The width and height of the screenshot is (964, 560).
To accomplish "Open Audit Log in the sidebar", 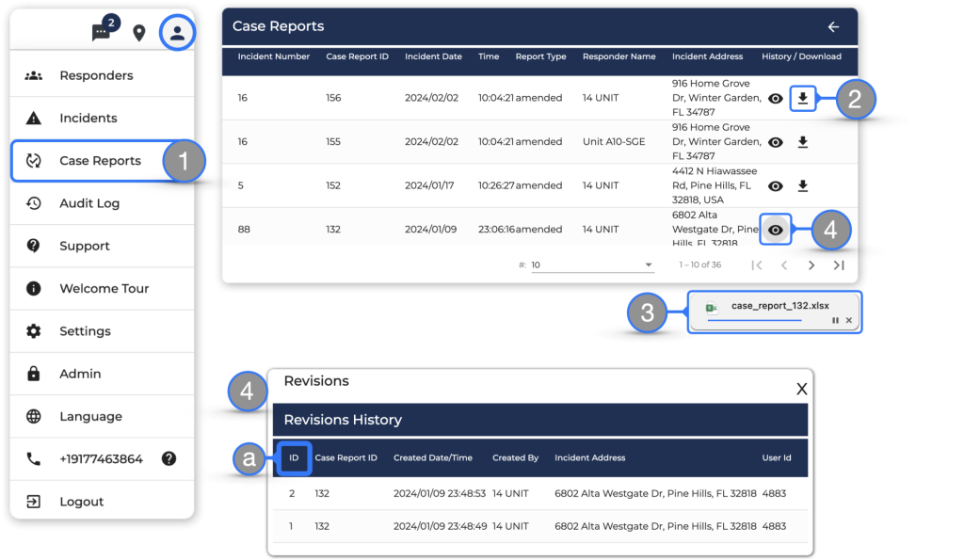I will (102, 203).
